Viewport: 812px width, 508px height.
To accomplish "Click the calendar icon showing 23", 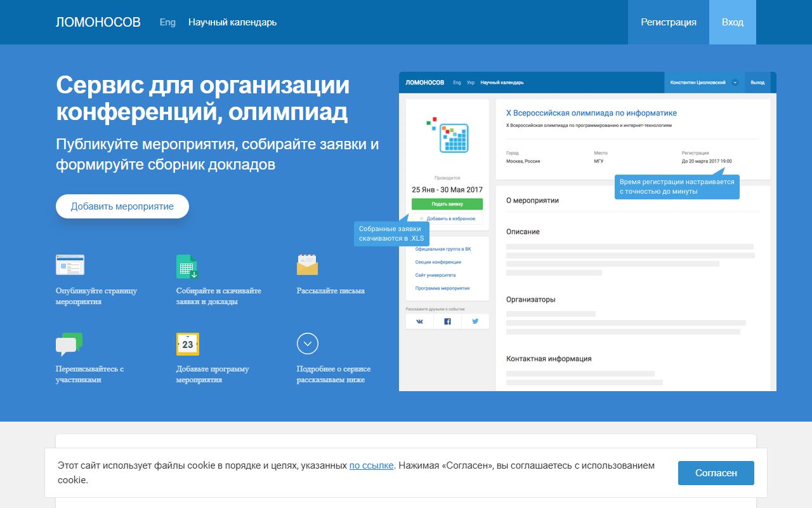I will (188, 344).
